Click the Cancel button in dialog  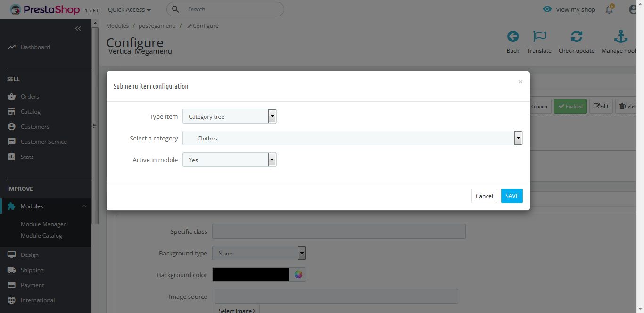[x=484, y=196]
